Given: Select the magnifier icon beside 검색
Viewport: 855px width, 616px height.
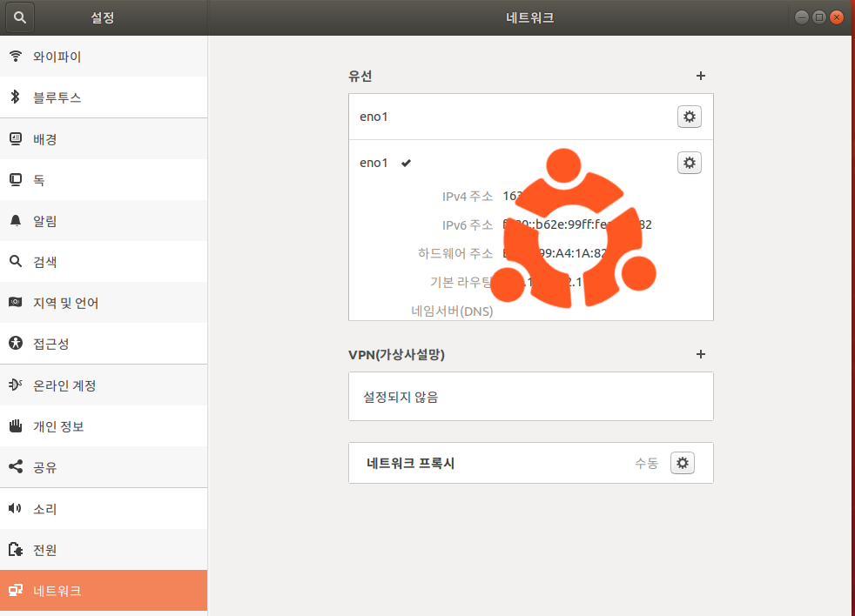Looking at the screenshot, I should (16, 261).
